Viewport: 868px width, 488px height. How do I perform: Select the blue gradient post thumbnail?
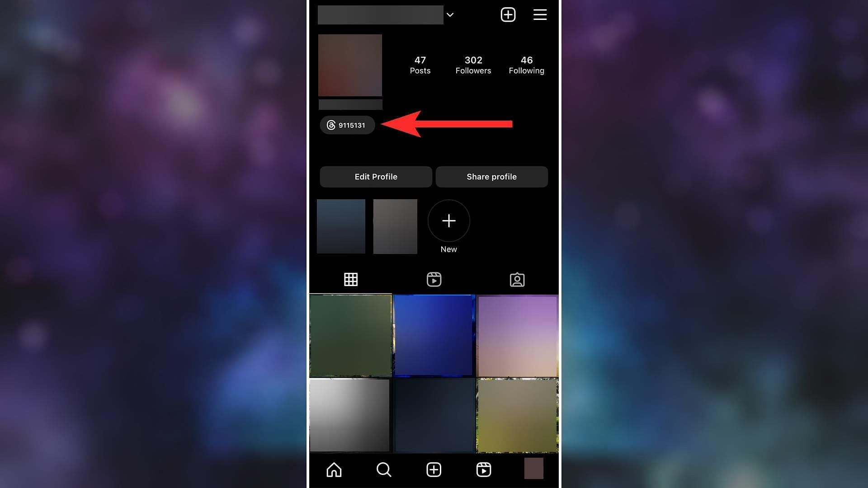coord(434,335)
